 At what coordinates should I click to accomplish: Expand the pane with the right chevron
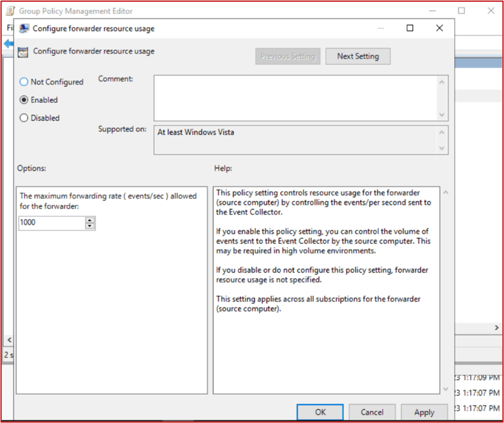pos(497,328)
